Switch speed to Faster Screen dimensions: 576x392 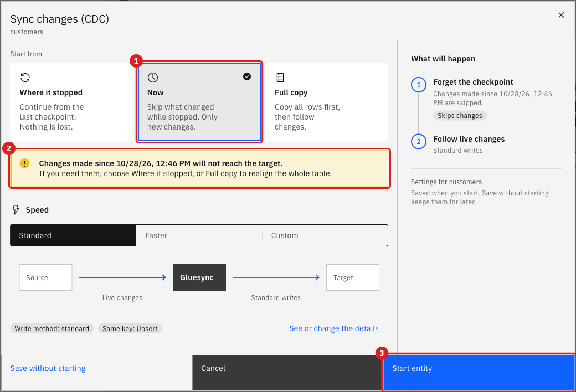click(x=199, y=235)
